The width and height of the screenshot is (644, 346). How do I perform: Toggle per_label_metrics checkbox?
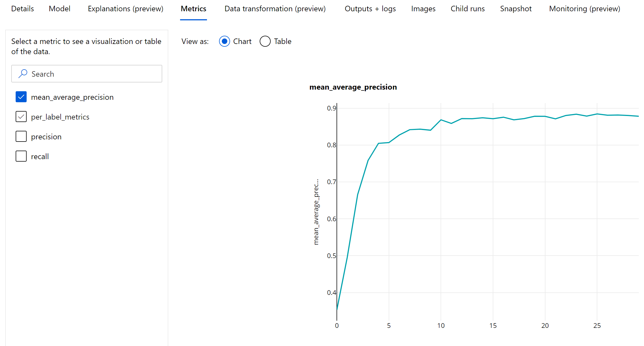21,117
